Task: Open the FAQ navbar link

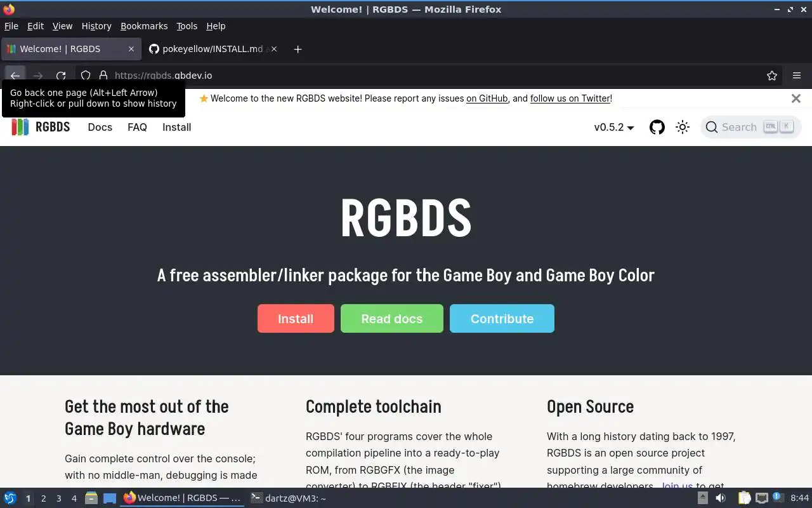Action: pyautogui.click(x=137, y=127)
